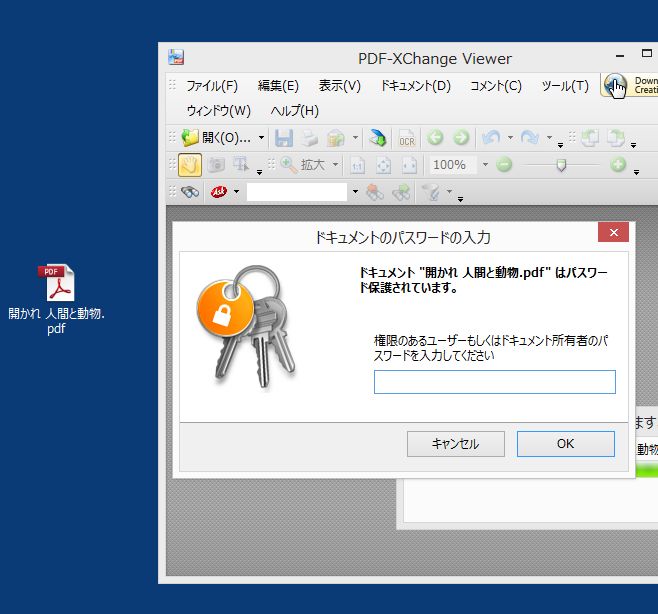Click the Send by Email icon
This screenshot has width=658, height=614.
click(335, 138)
